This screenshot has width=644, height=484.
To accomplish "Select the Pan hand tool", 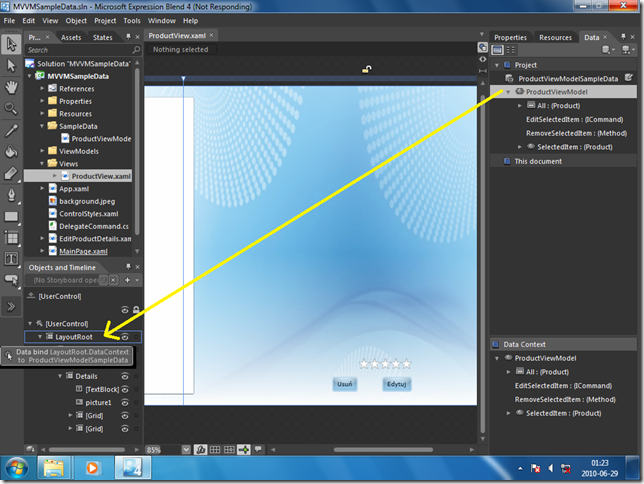I will tap(11, 87).
